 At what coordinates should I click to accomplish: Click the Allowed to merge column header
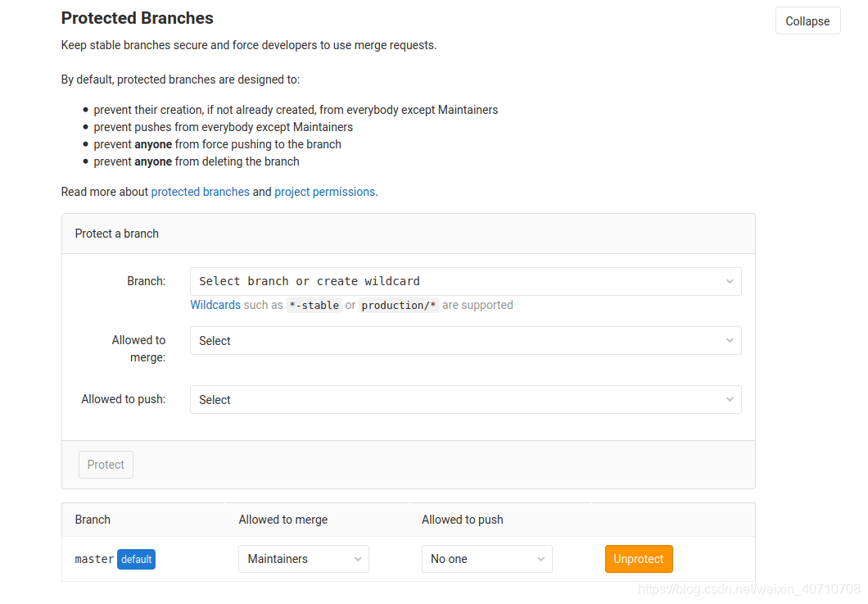coord(283,520)
